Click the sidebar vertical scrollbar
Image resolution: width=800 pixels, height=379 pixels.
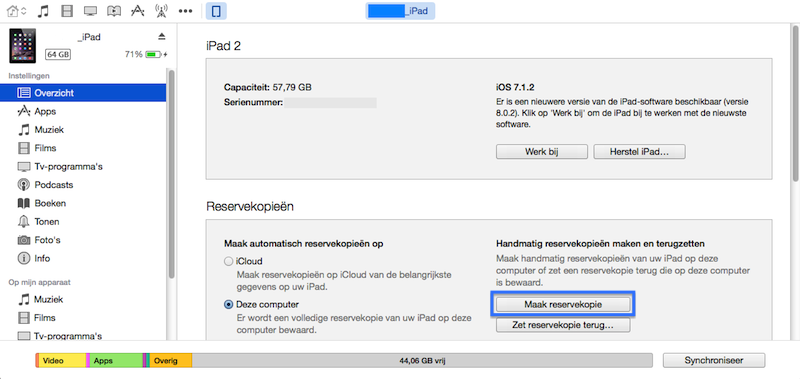[x=171, y=173]
